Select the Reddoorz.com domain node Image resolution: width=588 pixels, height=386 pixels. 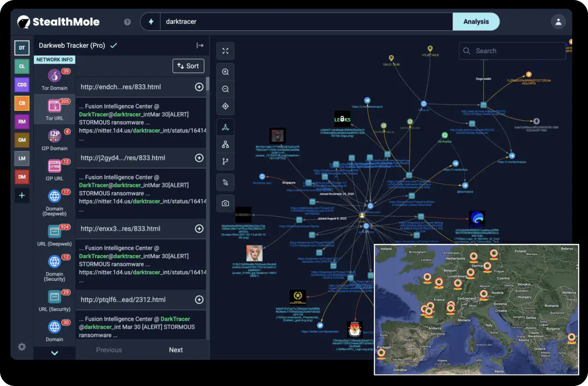click(262, 176)
